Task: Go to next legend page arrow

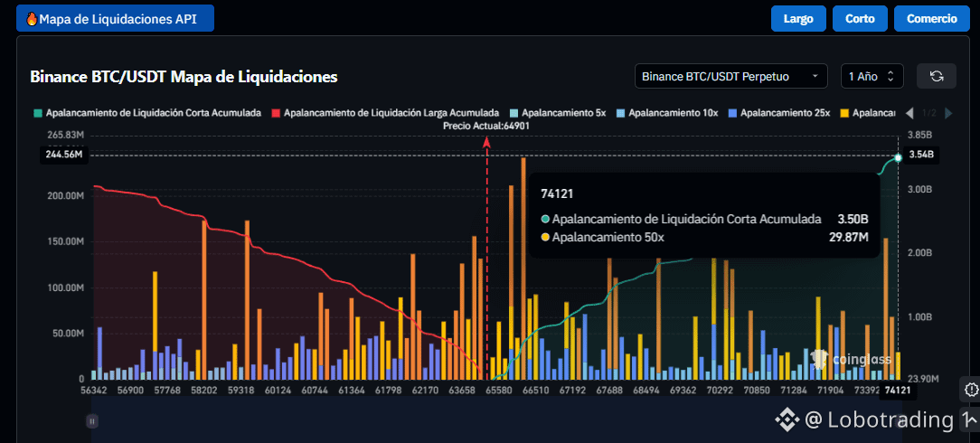Action: pyautogui.click(x=948, y=113)
